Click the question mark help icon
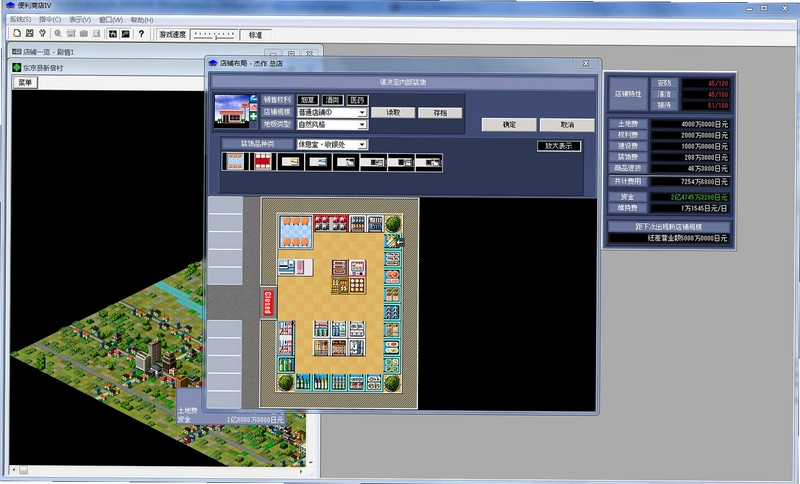The width and height of the screenshot is (800, 484). pos(141,34)
